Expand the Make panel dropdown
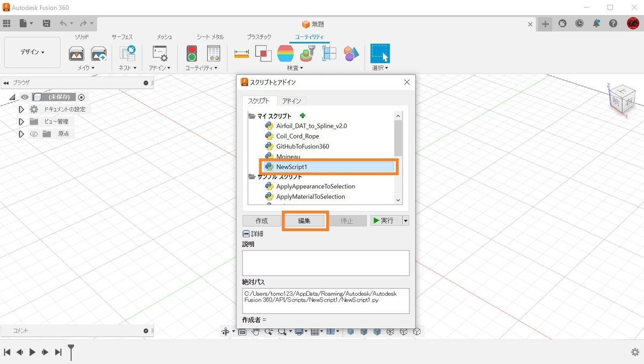This screenshot has height=364, width=644. [x=86, y=68]
